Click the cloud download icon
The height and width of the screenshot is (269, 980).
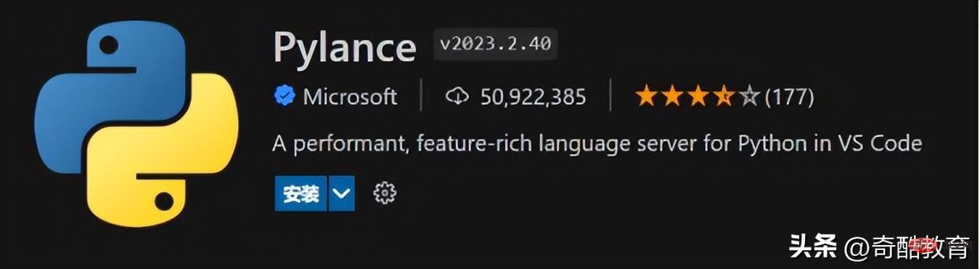tap(457, 97)
